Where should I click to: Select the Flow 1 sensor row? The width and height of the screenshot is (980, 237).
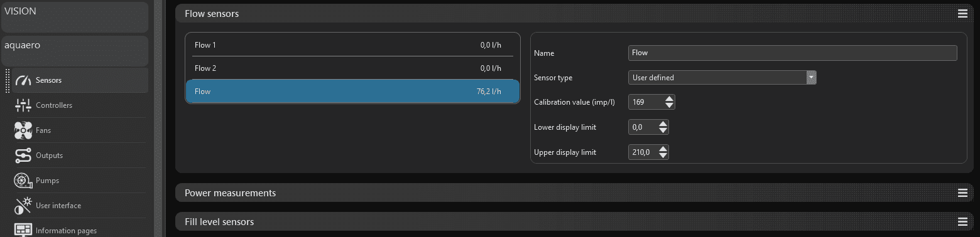352,45
